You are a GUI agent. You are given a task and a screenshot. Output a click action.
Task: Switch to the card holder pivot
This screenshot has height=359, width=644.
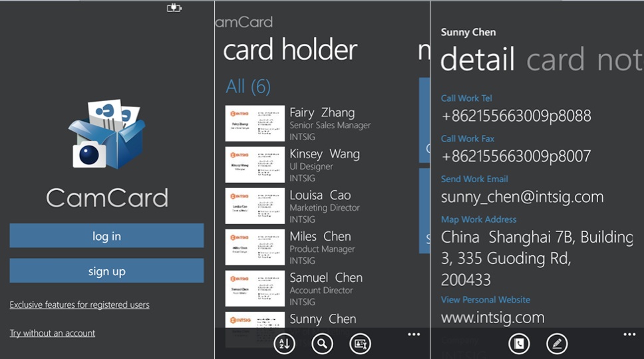290,50
